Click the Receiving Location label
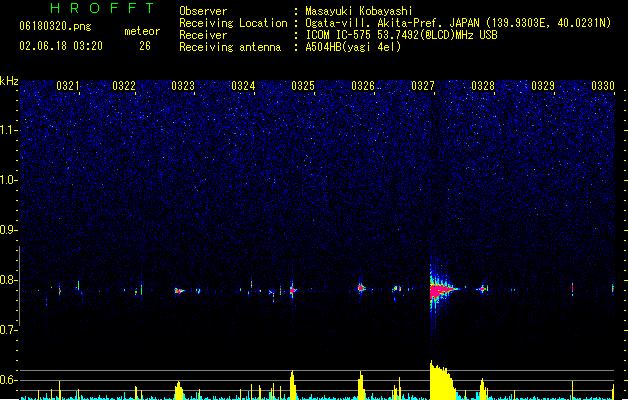The width and height of the screenshot is (629, 400). click(233, 23)
